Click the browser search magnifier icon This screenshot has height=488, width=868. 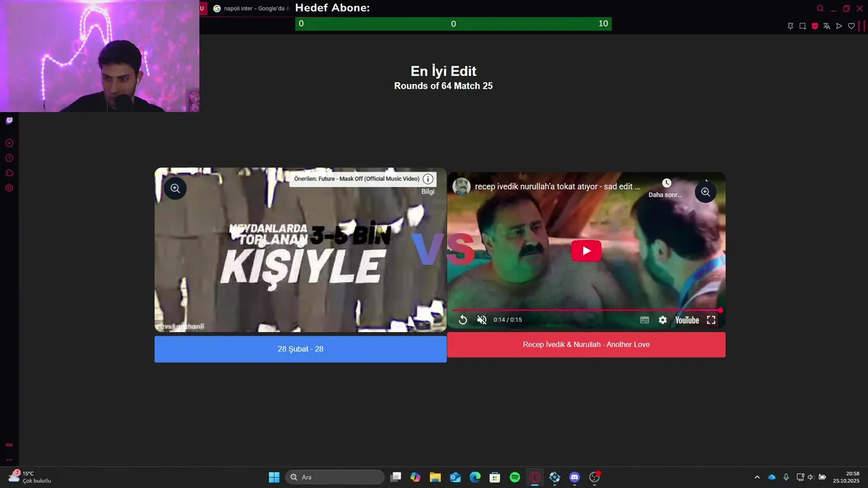click(820, 9)
